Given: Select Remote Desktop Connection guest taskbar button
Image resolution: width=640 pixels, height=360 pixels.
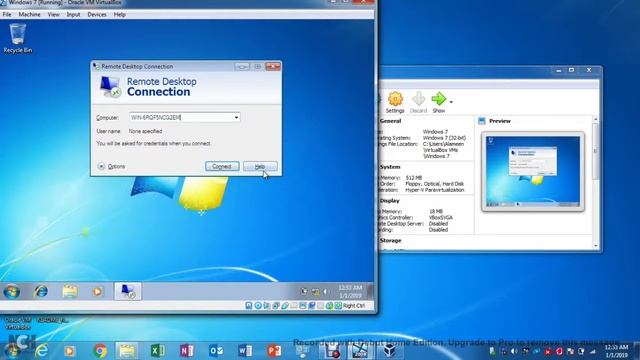Looking at the screenshot, I should (x=128, y=291).
